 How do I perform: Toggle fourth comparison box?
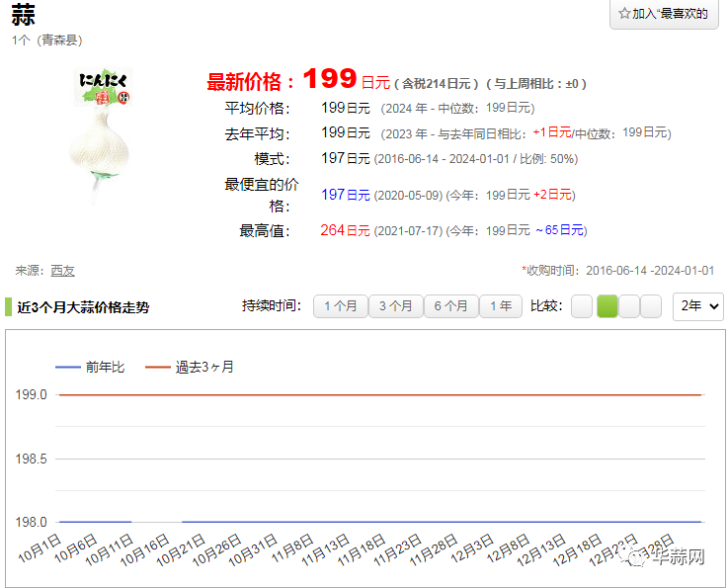point(651,306)
